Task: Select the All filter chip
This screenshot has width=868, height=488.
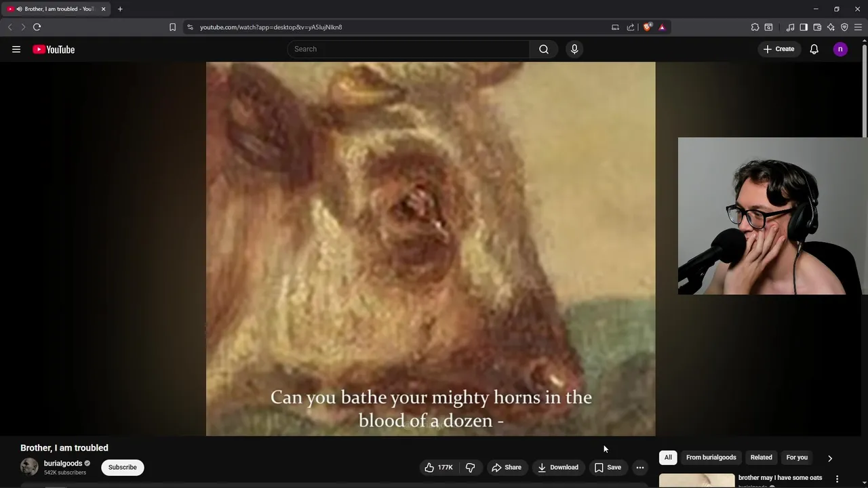Action: (668, 457)
